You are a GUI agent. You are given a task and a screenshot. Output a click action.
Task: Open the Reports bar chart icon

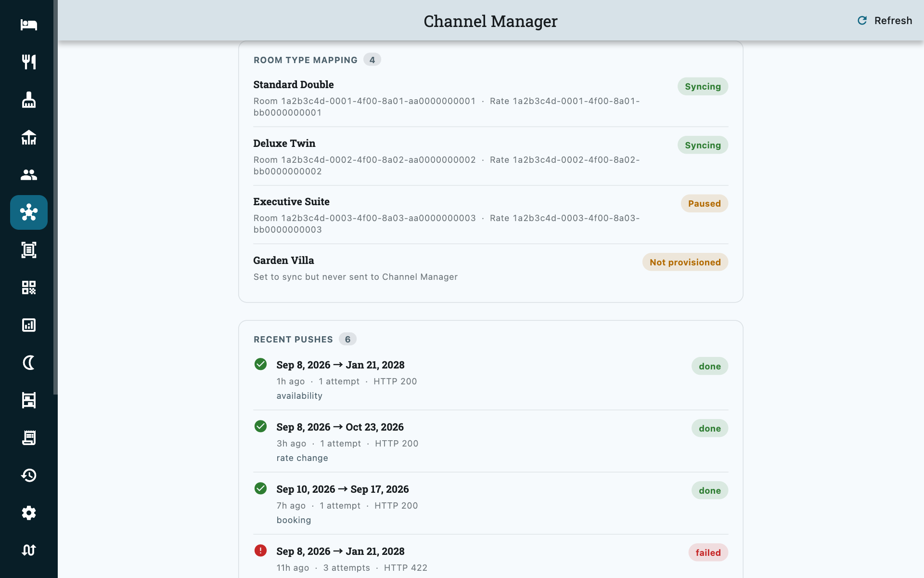click(x=29, y=325)
